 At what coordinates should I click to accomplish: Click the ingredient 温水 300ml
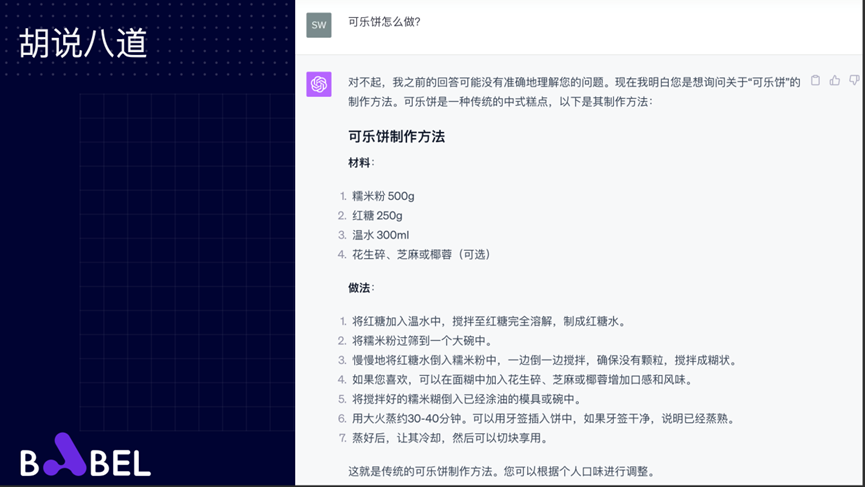click(381, 235)
